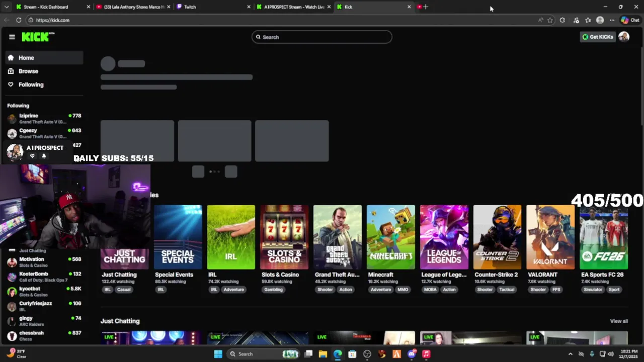644x362 pixels.
Task: Click the green KICK logo
Action: pos(38,37)
